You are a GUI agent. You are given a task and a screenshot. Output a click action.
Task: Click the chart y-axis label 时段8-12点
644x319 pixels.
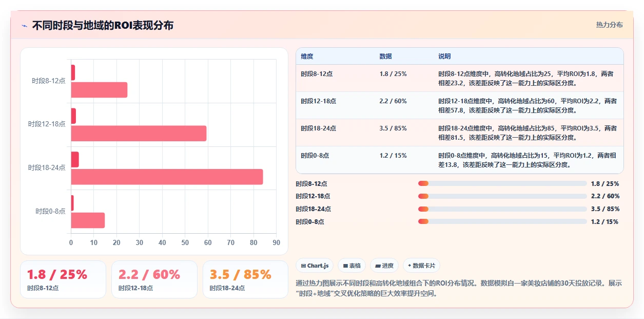pyautogui.click(x=49, y=81)
